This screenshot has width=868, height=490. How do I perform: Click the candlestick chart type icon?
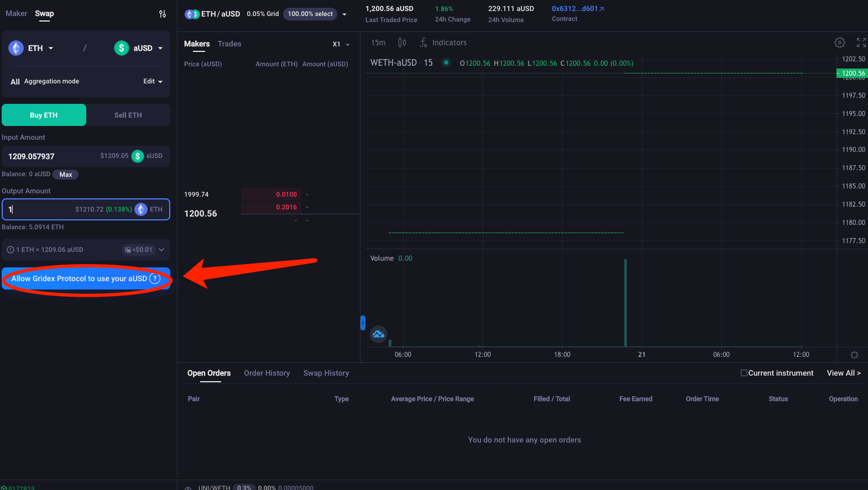click(402, 43)
